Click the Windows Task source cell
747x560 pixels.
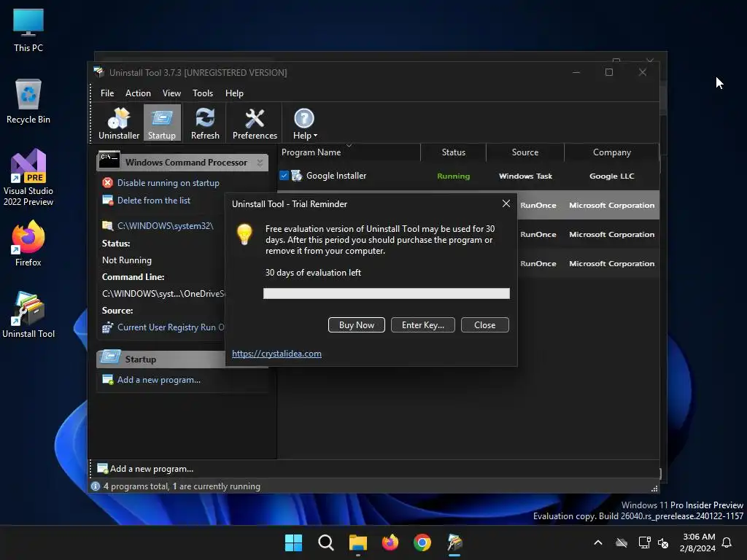coord(525,176)
